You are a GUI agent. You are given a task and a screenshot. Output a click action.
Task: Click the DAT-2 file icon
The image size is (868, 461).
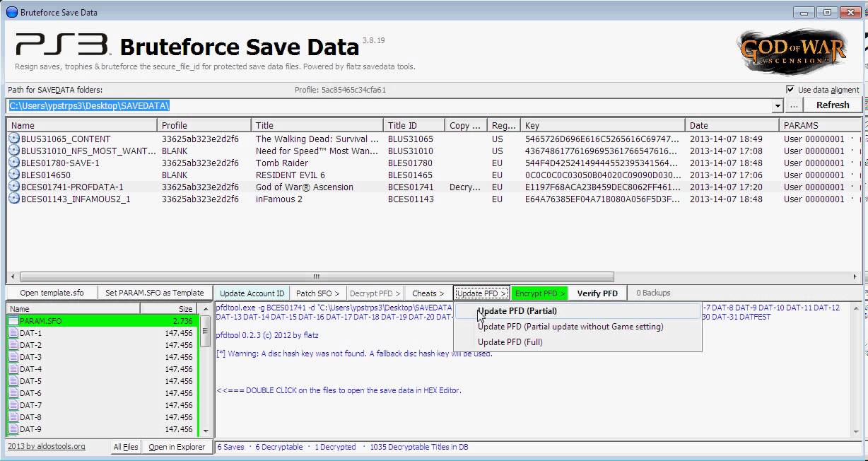coord(13,345)
